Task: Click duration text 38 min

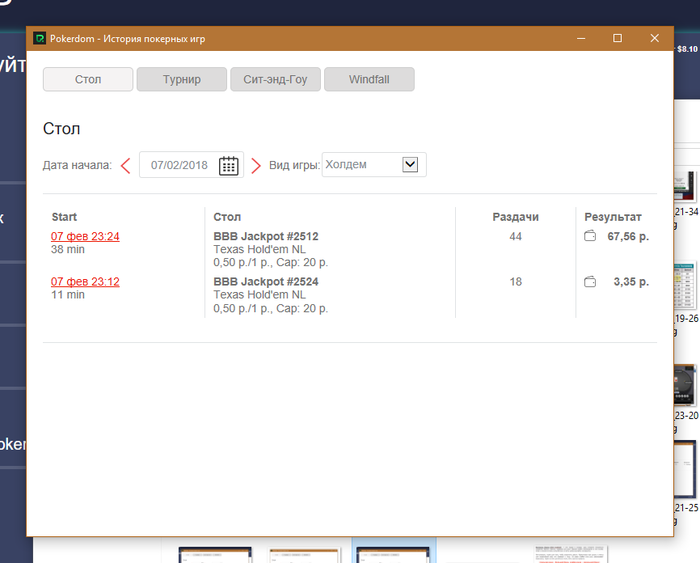Action: coord(68,249)
